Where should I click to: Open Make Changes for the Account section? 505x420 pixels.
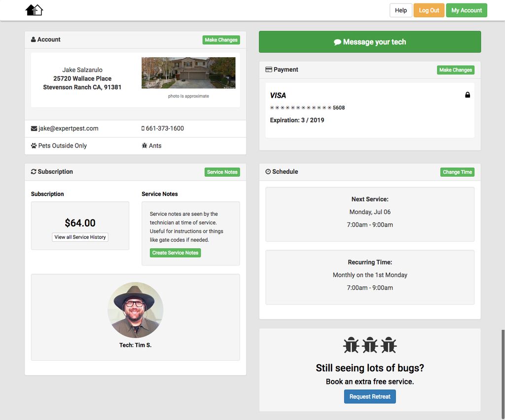[221, 40]
